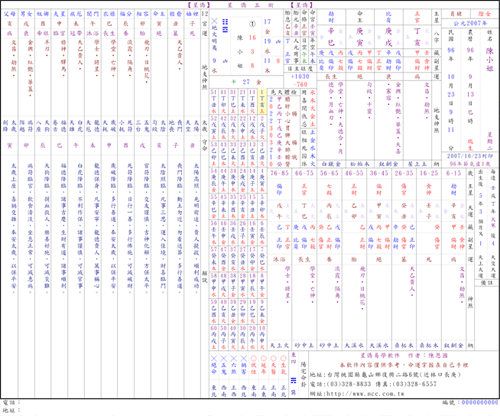Click the circled number 1 above 陳小姐
500x416 pixels.
[252, 24]
